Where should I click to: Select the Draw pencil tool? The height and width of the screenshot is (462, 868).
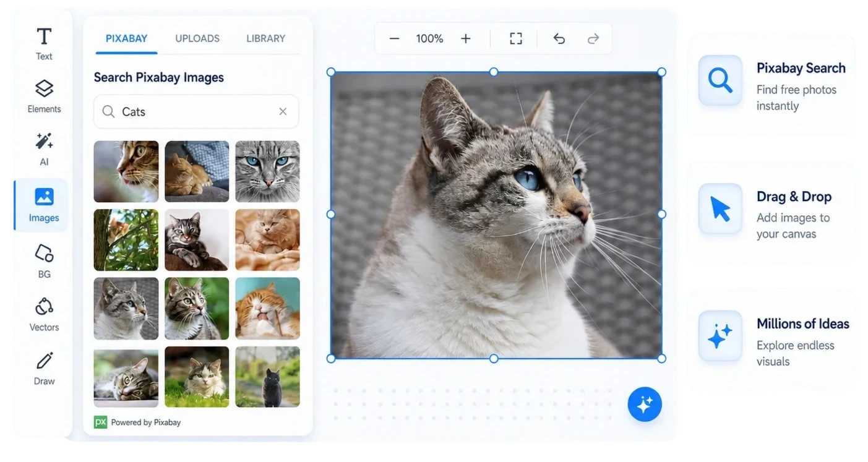tap(44, 368)
